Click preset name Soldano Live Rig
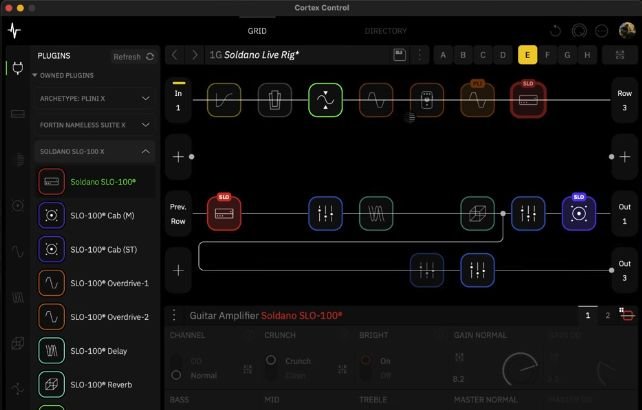The height and width of the screenshot is (410, 642). pyautogui.click(x=261, y=55)
